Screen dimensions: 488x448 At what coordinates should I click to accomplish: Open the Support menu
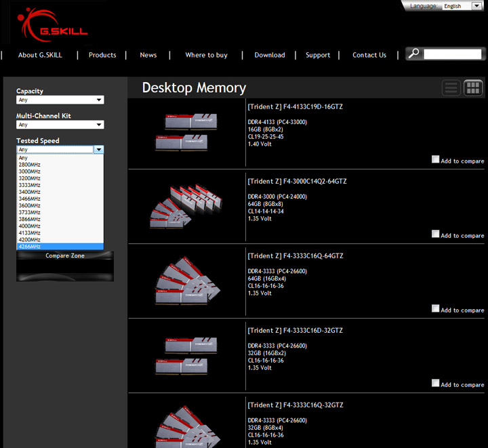point(318,55)
